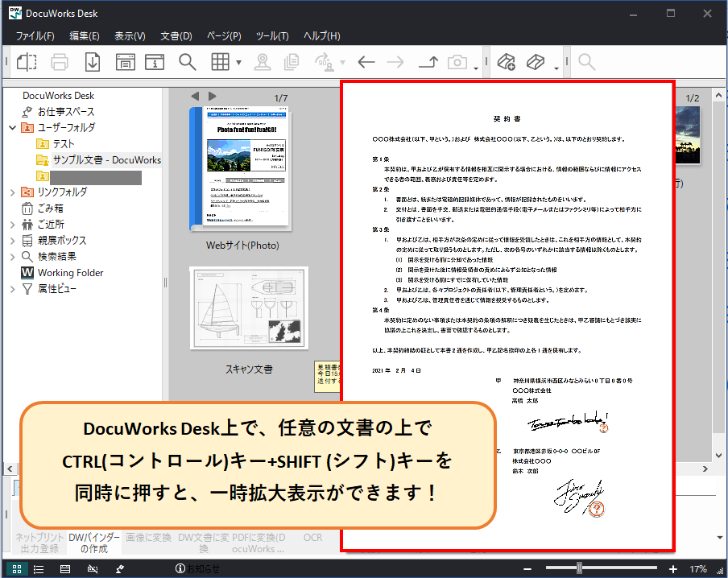This screenshot has width=728, height=578.
Task: Click the stamp annotation toolbar icon
Action: coord(263,62)
